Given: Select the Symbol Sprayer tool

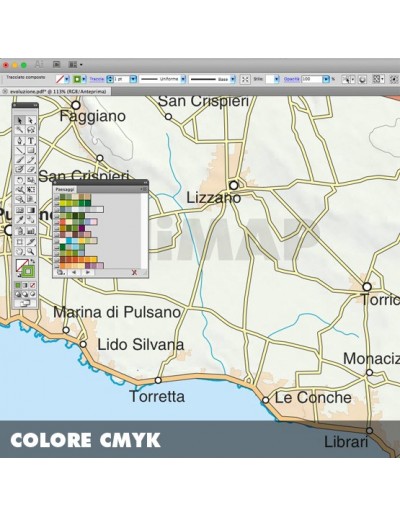Looking at the screenshot, I should (20, 230).
